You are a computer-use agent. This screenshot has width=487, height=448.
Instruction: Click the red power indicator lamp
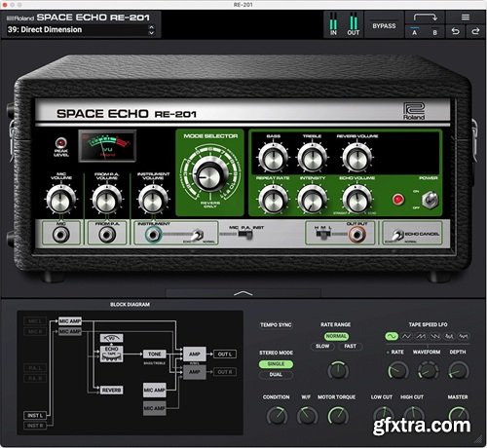point(398,199)
